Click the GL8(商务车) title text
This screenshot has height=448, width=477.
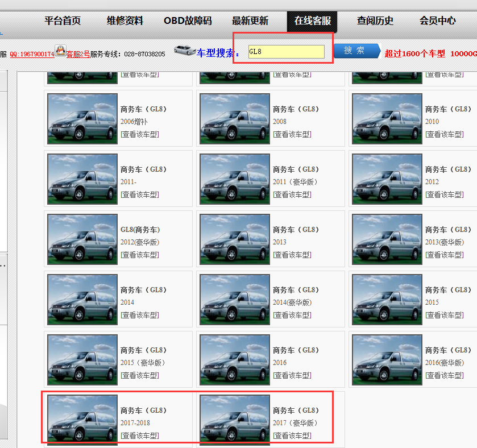(x=140, y=230)
